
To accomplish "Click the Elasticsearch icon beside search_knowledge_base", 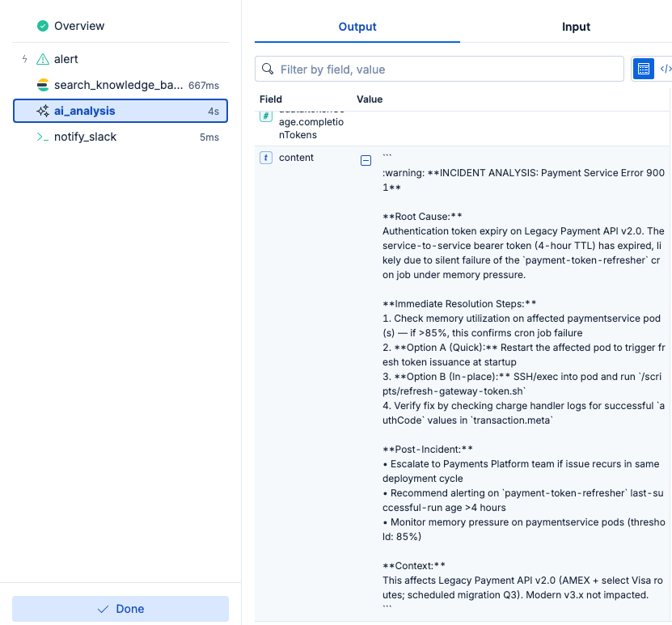I will [x=43, y=85].
